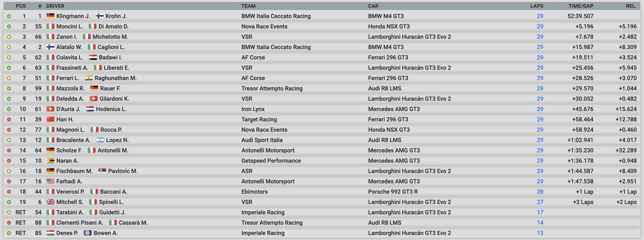Click the TEAM column header

[248, 6]
